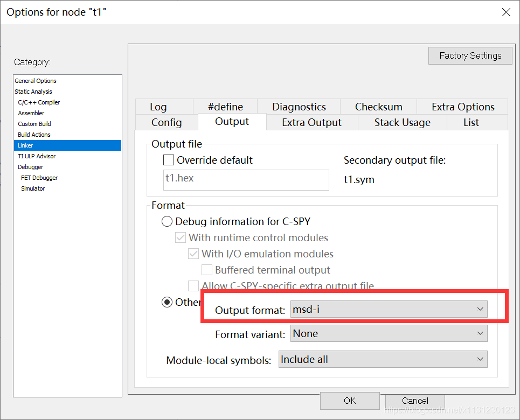Select Debug information for C-SPY option
Screen dimensions: 520x420
[167, 221]
